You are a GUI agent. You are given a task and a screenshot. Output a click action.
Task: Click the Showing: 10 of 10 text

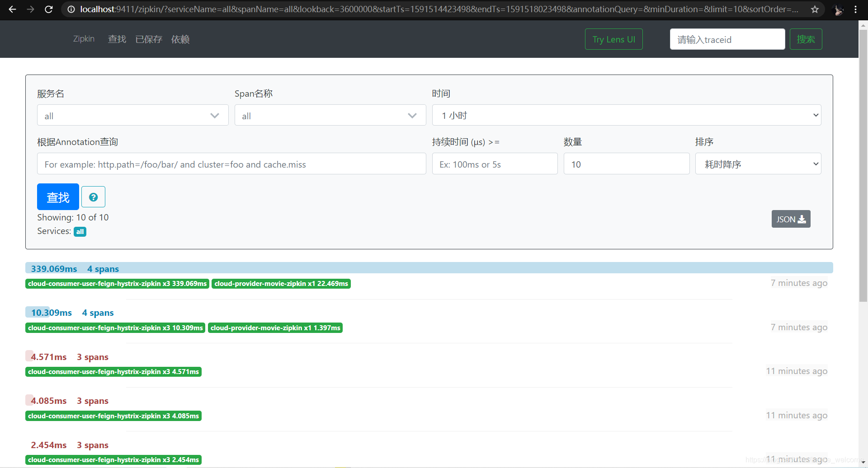point(73,217)
